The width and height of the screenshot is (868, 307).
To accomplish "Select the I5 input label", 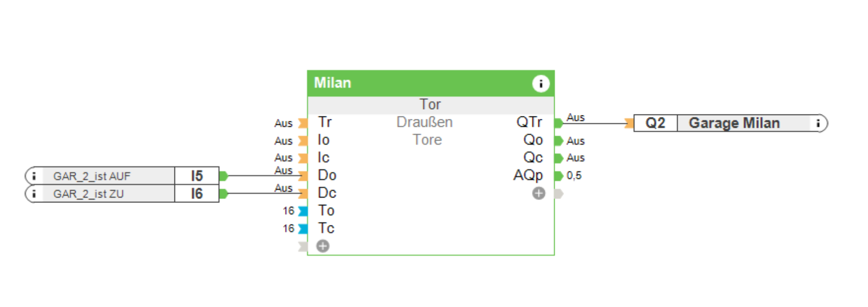I will coord(197,176).
